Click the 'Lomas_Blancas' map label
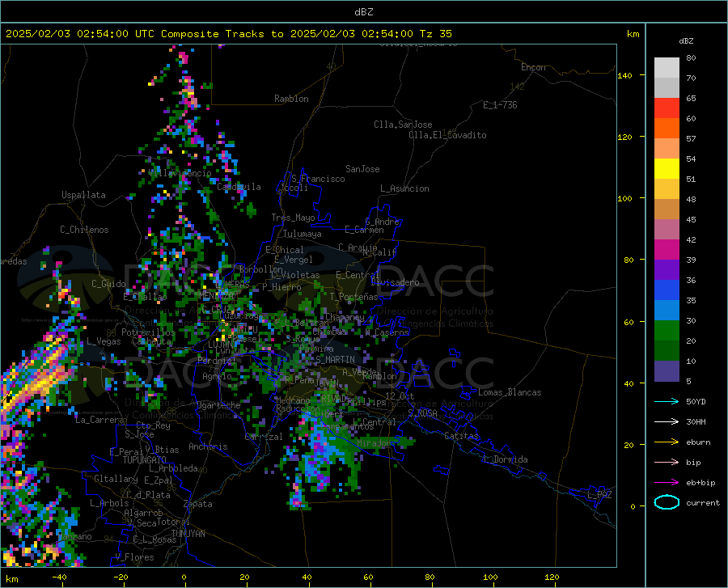Viewport: 728px width, 588px height. click(x=510, y=392)
